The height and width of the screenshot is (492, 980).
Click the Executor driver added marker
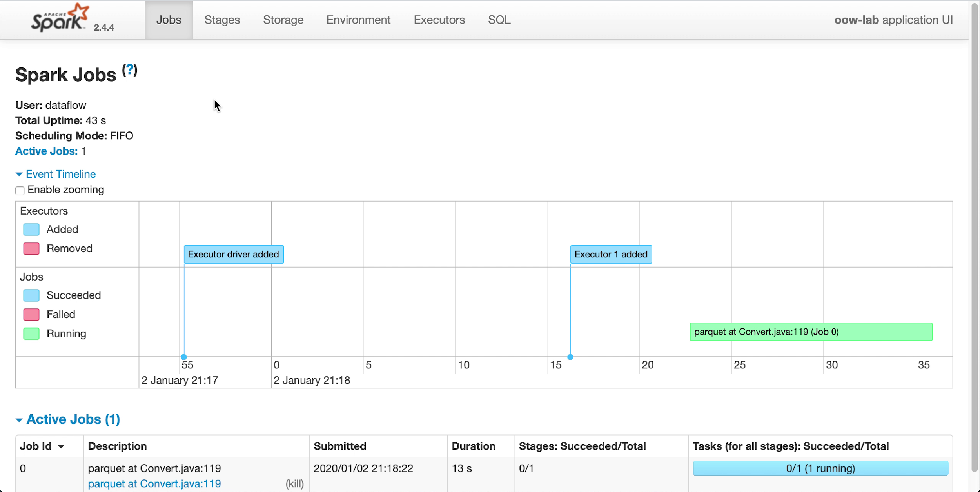[234, 254]
